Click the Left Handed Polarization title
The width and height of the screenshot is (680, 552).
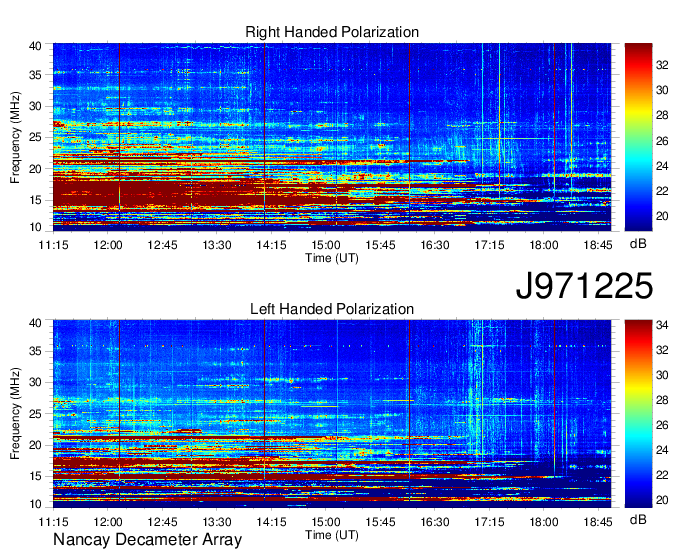pyautogui.click(x=332, y=309)
